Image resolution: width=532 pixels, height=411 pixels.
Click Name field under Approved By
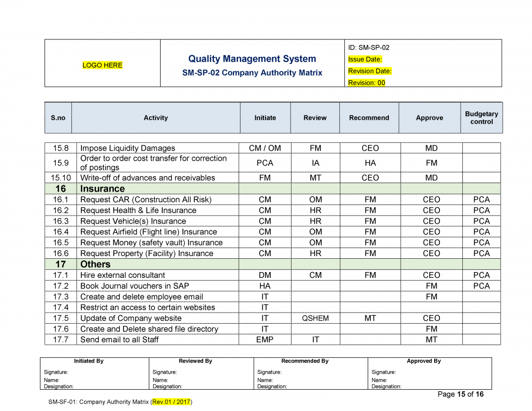[379, 380]
